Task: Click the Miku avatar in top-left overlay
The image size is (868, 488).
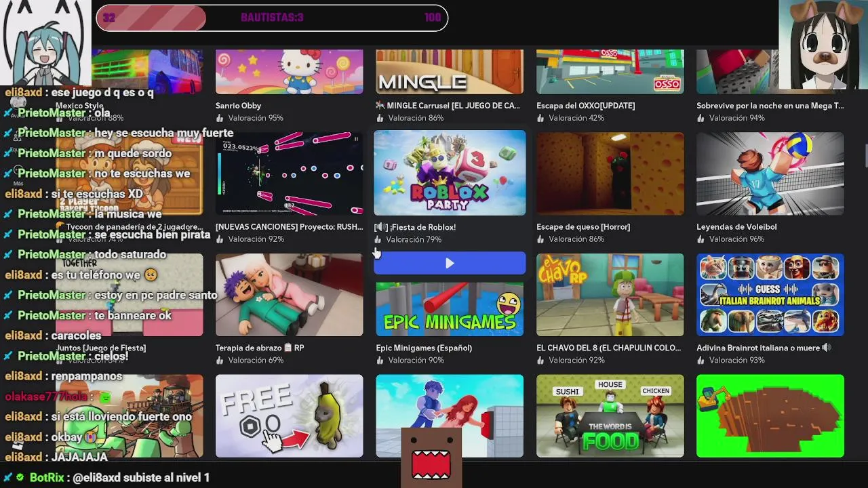Action: click(x=45, y=42)
